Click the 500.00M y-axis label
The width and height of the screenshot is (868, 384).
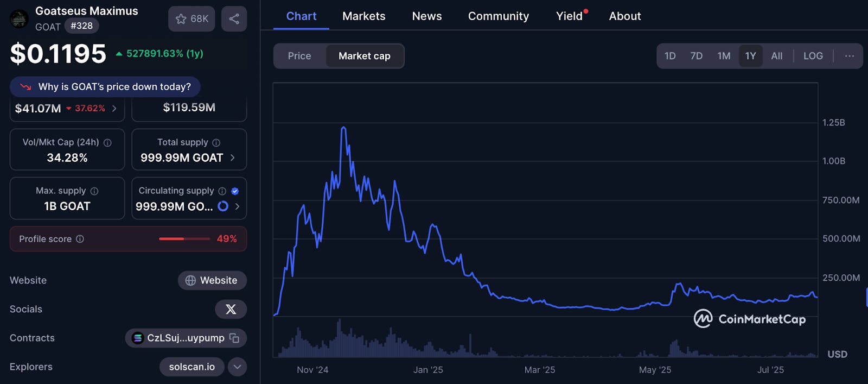pos(841,238)
